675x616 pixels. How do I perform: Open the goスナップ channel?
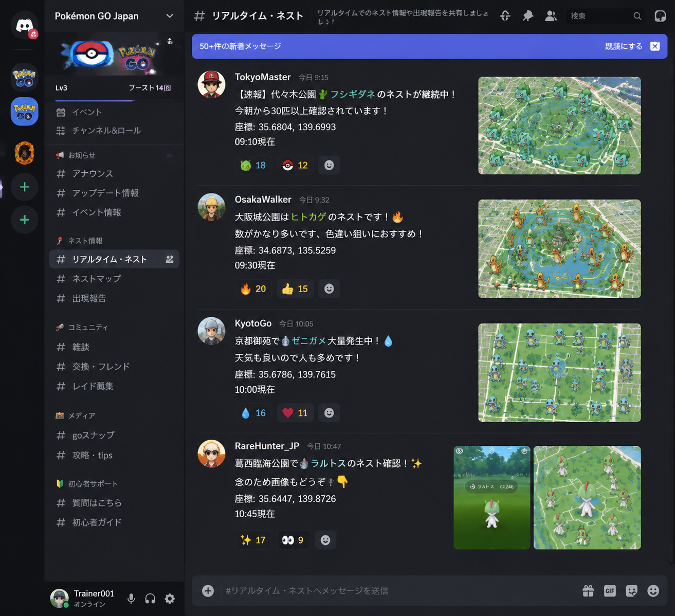click(114, 435)
